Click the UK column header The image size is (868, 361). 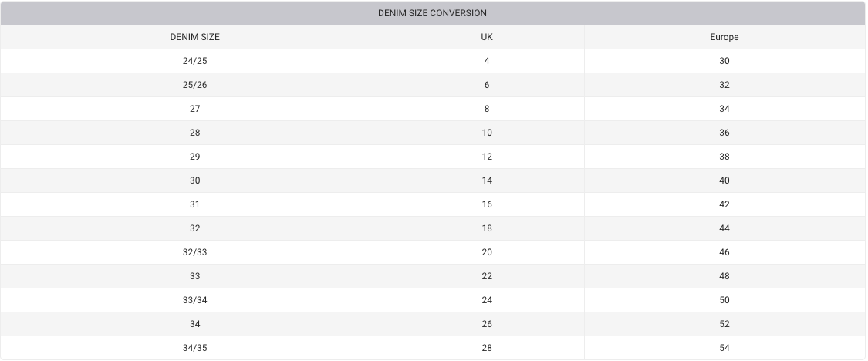(x=487, y=37)
